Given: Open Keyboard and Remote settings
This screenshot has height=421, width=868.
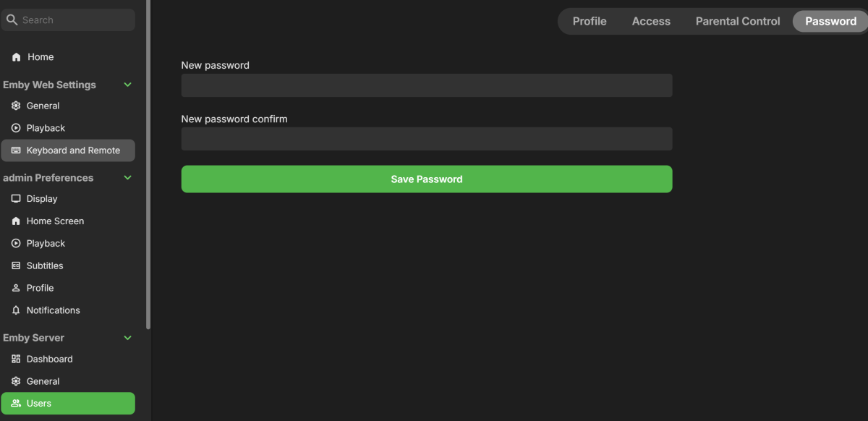Looking at the screenshot, I should pyautogui.click(x=68, y=150).
